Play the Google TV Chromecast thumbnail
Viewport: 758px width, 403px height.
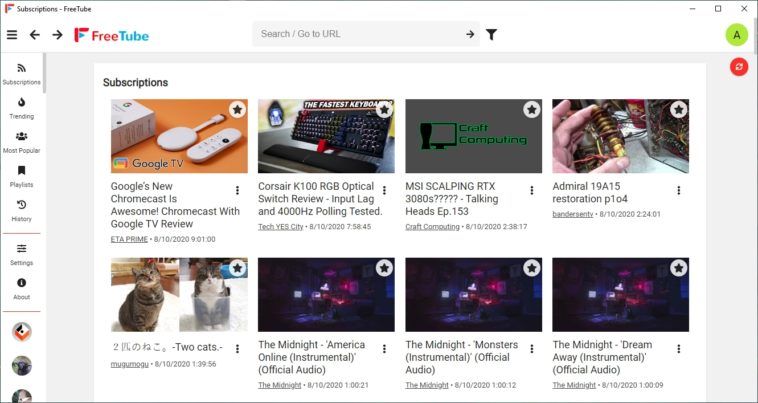(x=179, y=136)
